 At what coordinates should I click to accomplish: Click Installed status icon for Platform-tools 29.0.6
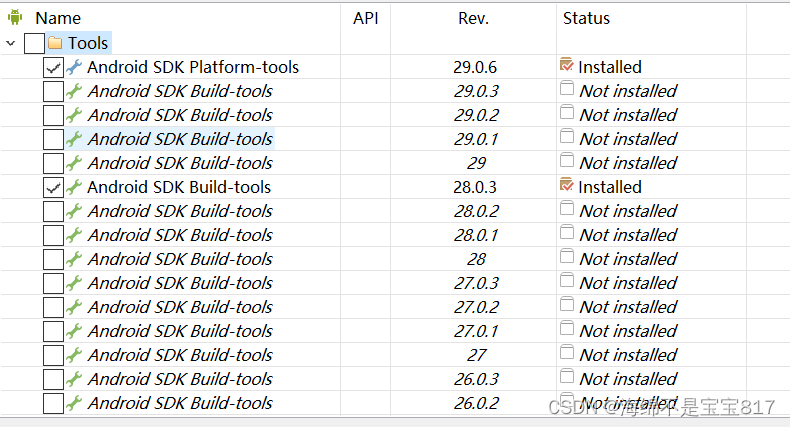click(567, 65)
